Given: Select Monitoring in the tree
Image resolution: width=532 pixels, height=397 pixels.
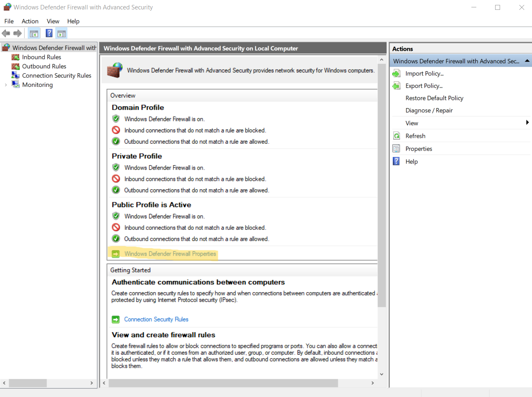Looking at the screenshot, I should point(37,85).
